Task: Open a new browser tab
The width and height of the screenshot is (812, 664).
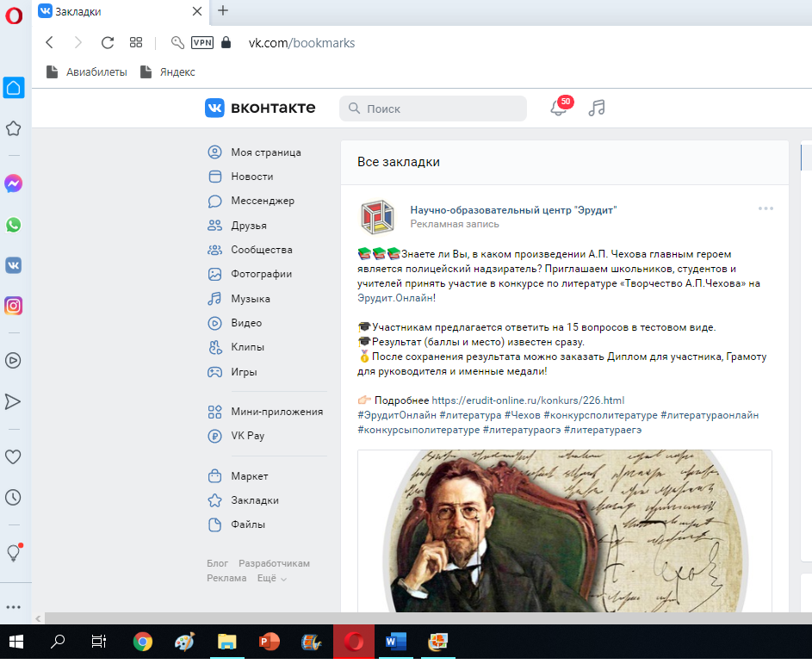Action: (223, 10)
